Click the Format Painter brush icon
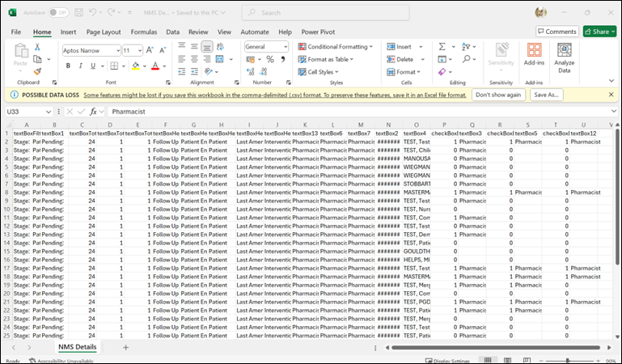The image size is (622, 364). pos(37,72)
